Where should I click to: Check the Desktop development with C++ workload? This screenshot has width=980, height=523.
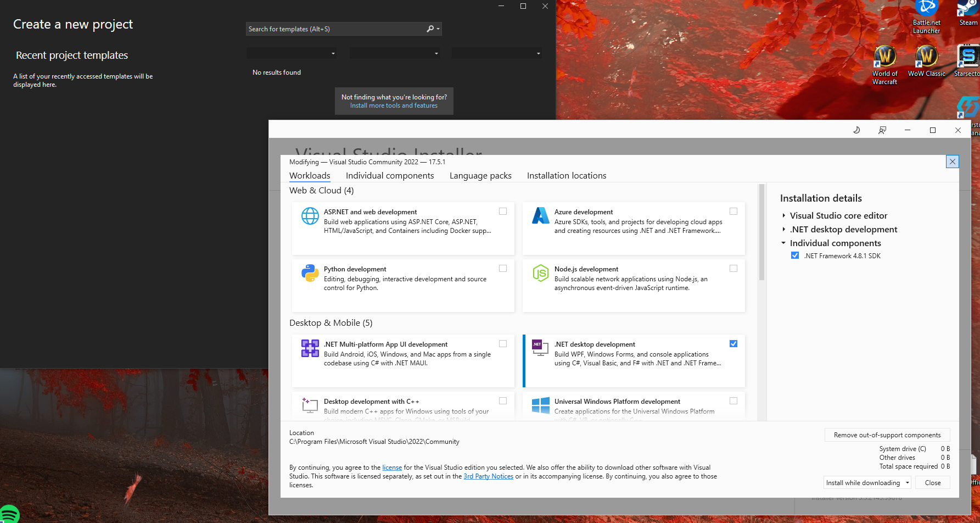pyautogui.click(x=503, y=401)
